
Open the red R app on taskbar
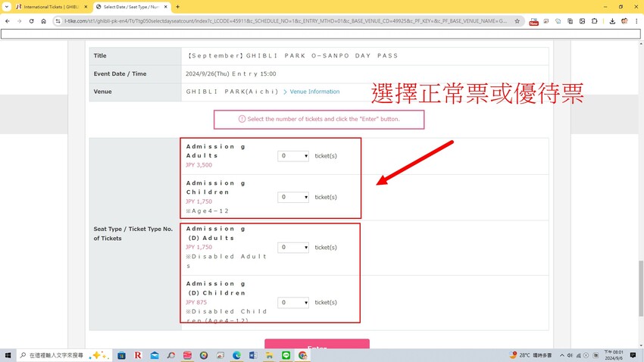138,355
